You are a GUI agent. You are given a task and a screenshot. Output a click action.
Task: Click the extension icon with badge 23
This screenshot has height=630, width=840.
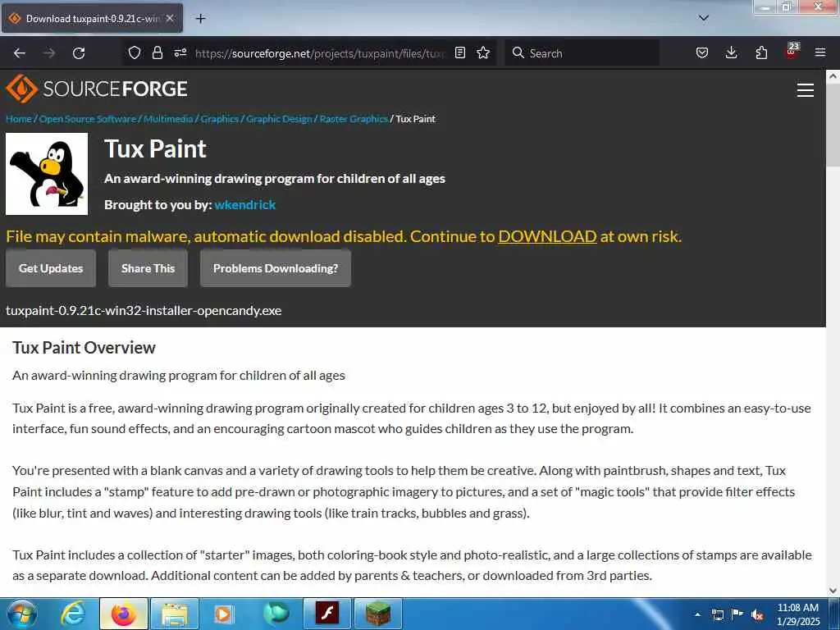[792, 51]
